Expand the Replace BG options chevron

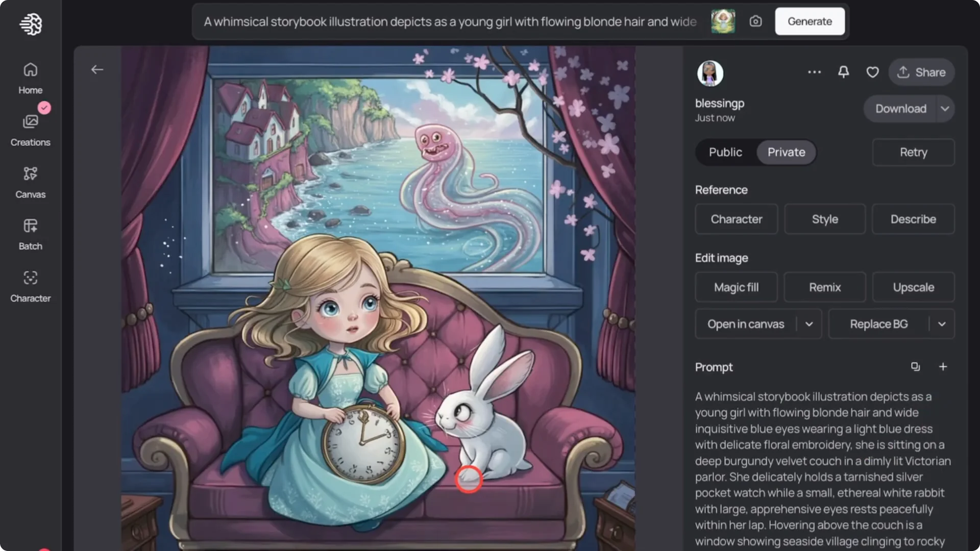click(x=943, y=323)
